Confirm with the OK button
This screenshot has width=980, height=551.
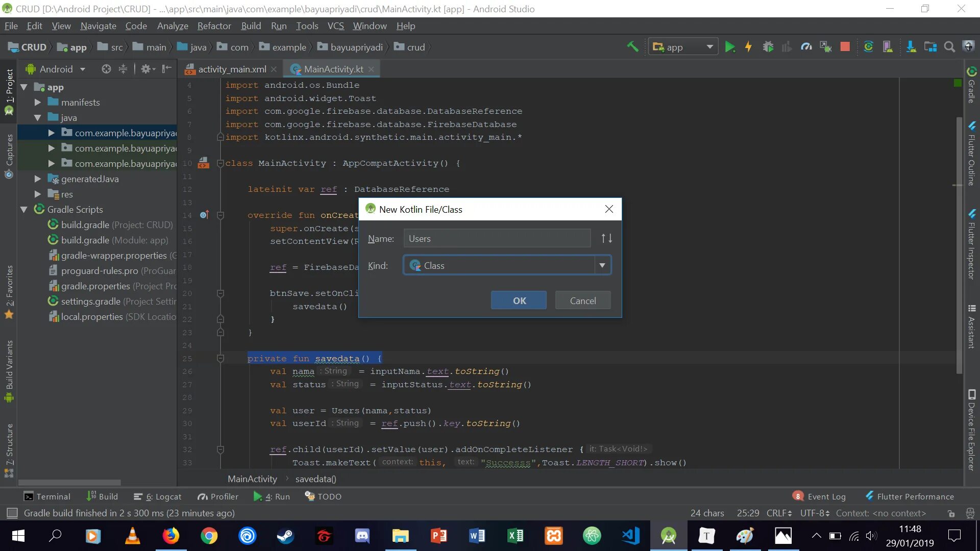click(x=519, y=300)
